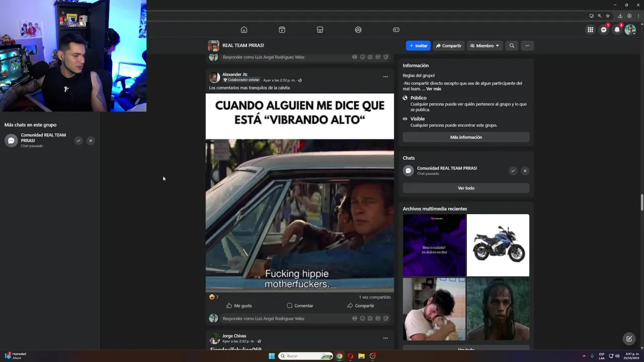The width and height of the screenshot is (644, 362).
Task: Accept chat check mark in left sidebar
Action: pos(78,141)
